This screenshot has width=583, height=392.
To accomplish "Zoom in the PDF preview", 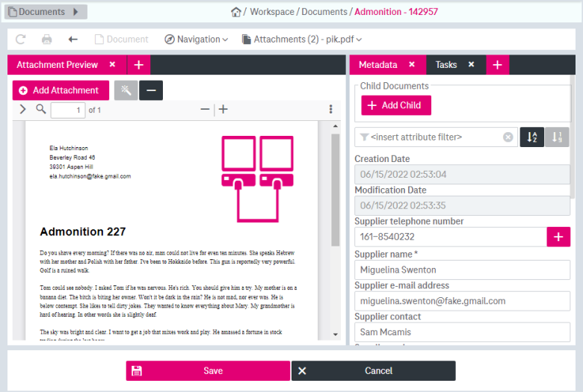I will coord(223,109).
